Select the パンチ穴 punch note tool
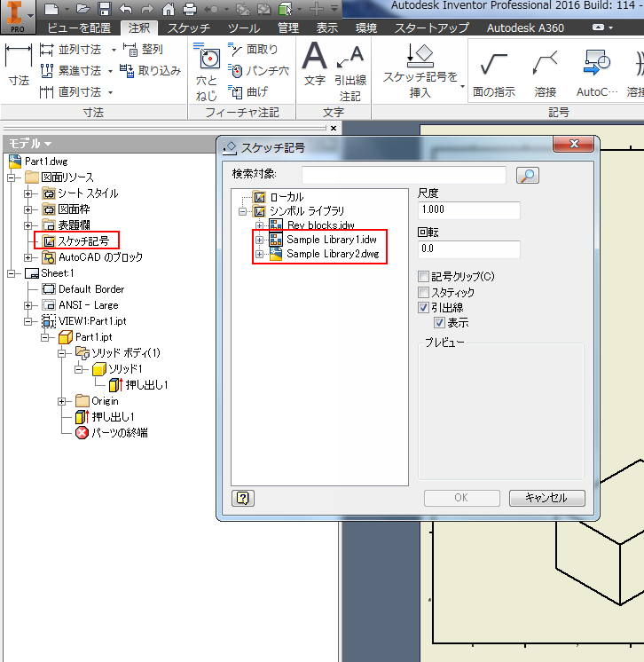 coord(259,70)
